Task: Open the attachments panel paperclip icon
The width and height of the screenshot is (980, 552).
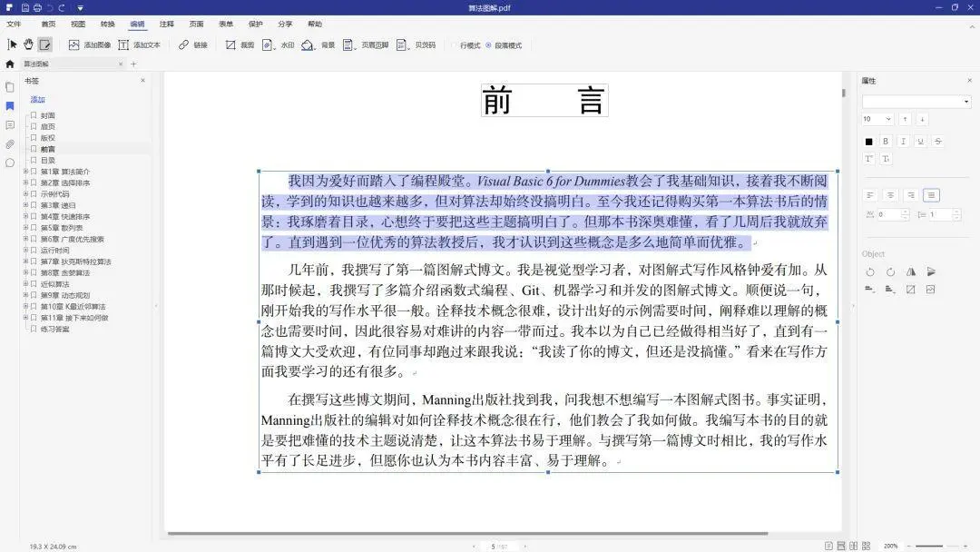Action: (10, 144)
